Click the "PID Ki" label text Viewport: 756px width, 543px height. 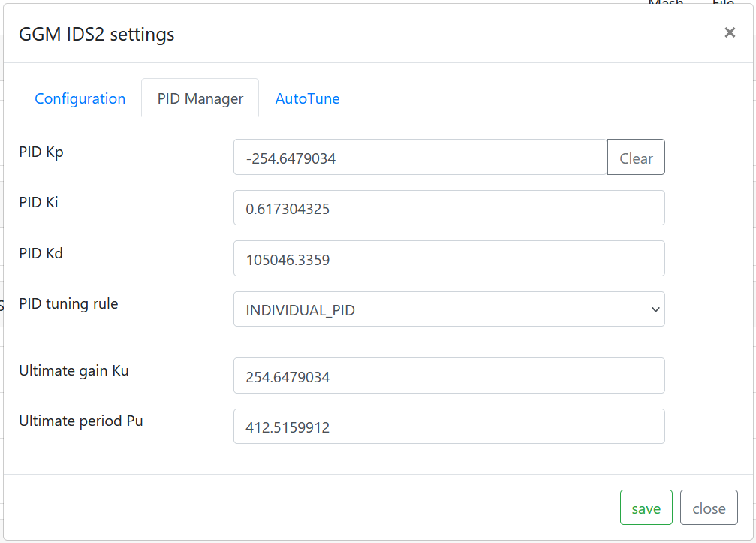click(x=38, y=202)
